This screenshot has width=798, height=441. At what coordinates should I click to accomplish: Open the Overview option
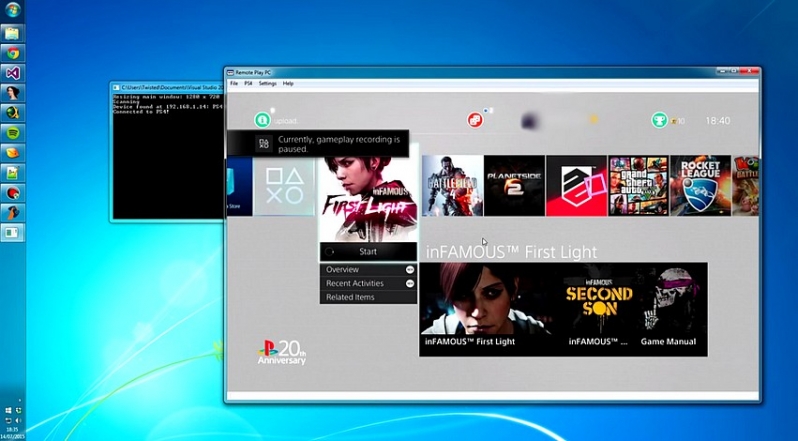point(368,270)
